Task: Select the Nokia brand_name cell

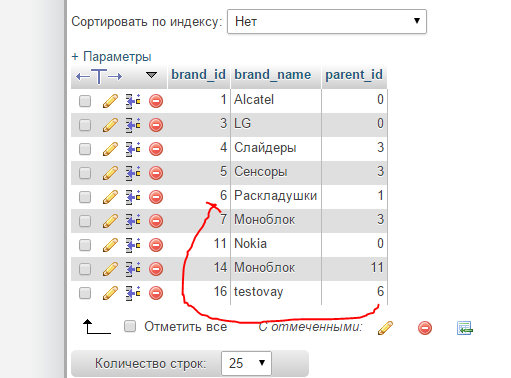Action: [276, 245]
